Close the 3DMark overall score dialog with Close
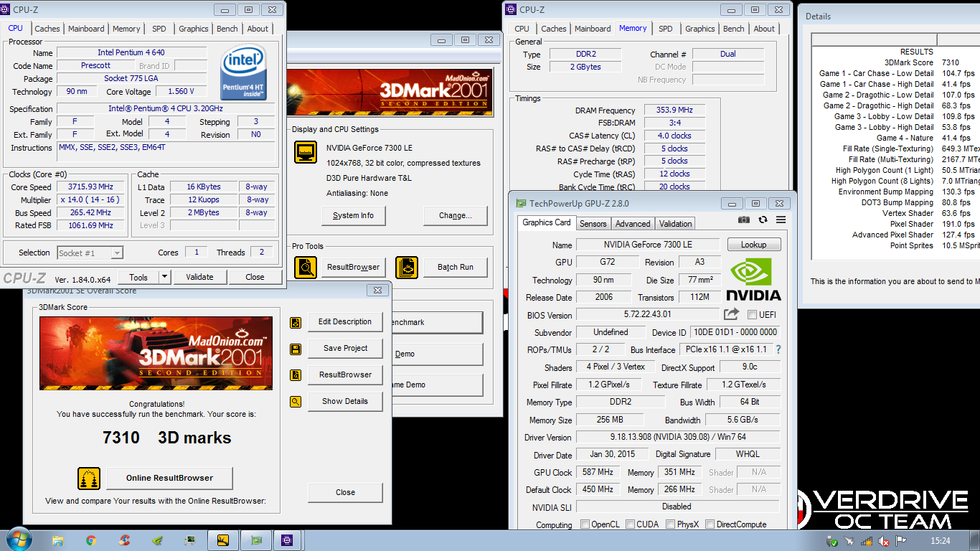The image size is (980, 551). click(x=345, y=492)
